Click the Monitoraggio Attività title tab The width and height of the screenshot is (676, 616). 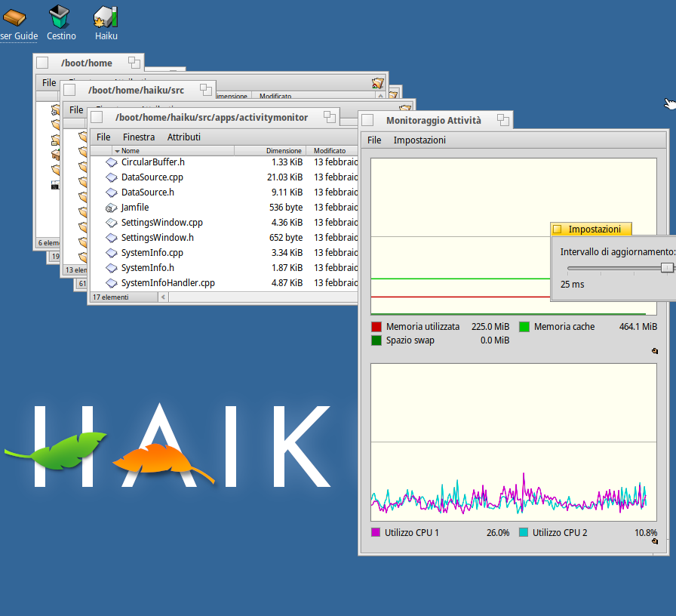[x=434, y=120]
